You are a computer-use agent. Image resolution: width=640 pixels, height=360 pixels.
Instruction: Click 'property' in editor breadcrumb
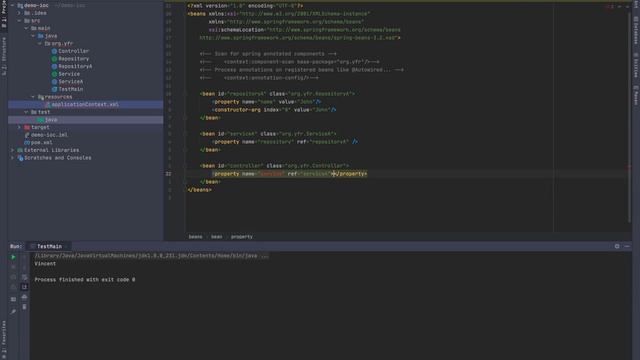(242, 237)
